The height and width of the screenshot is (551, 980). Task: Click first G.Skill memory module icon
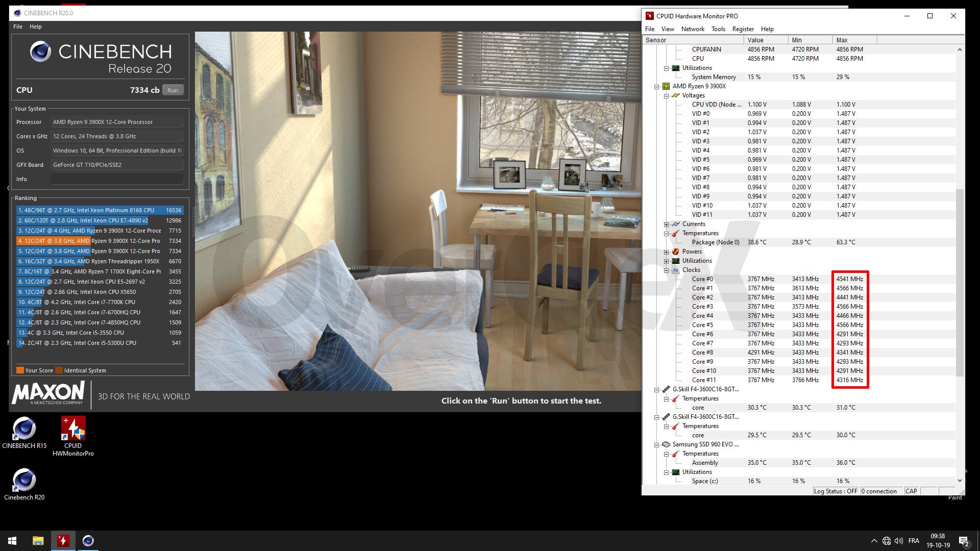(666, 389)
